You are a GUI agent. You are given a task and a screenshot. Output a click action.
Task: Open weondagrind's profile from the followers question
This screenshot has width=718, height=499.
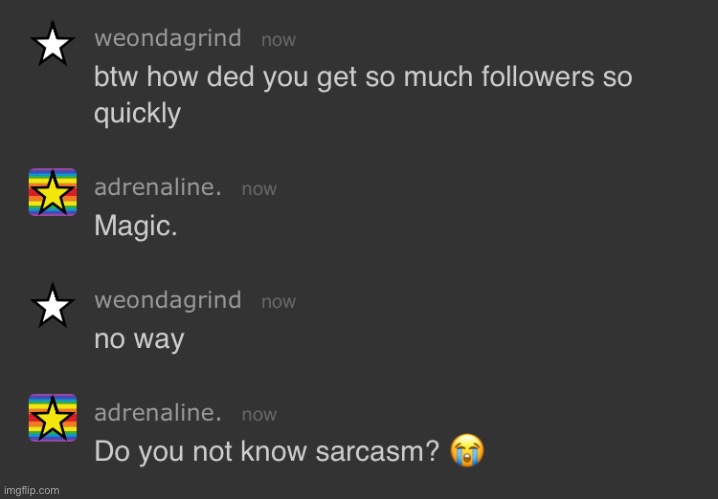(167, 38)
